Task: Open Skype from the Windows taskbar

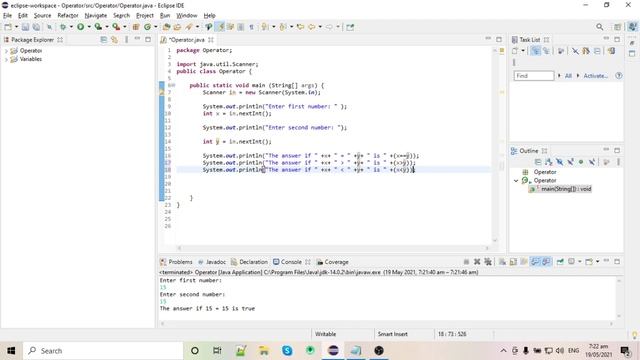Action: click(x=287, y=351)
